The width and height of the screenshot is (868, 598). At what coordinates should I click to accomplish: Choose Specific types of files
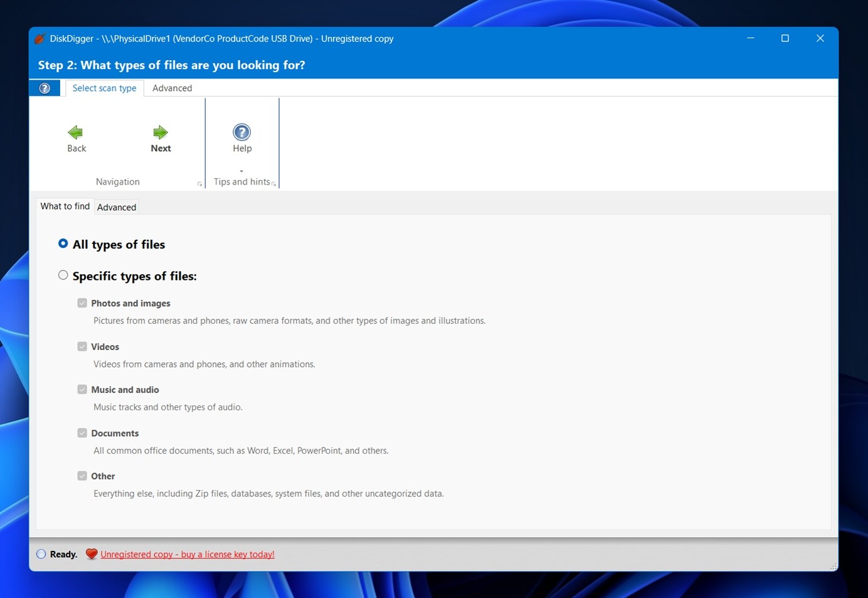click(63, 275)
